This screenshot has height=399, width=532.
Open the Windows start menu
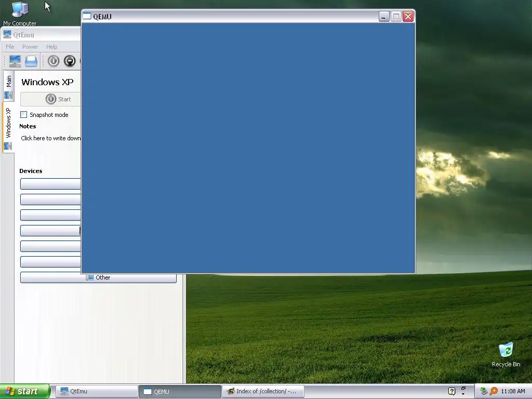pyautogui.click(x=25, y=391)
